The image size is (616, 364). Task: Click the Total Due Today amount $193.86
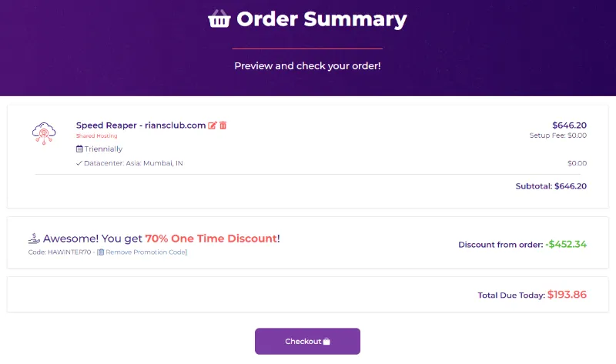coord(567,294)
